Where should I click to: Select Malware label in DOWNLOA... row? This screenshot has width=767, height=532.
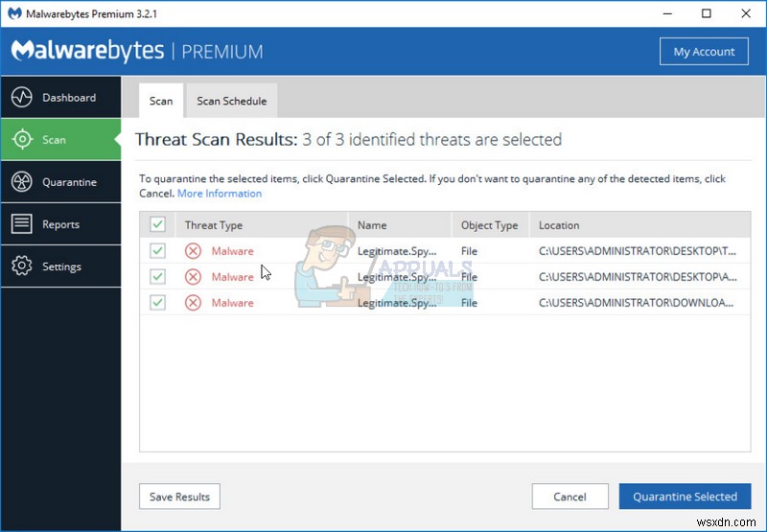tap(232, 303)
